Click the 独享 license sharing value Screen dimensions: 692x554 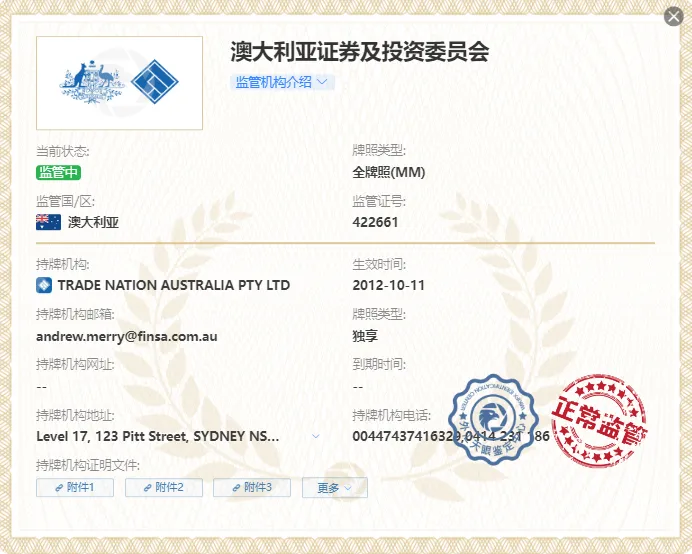click(365, 336)
